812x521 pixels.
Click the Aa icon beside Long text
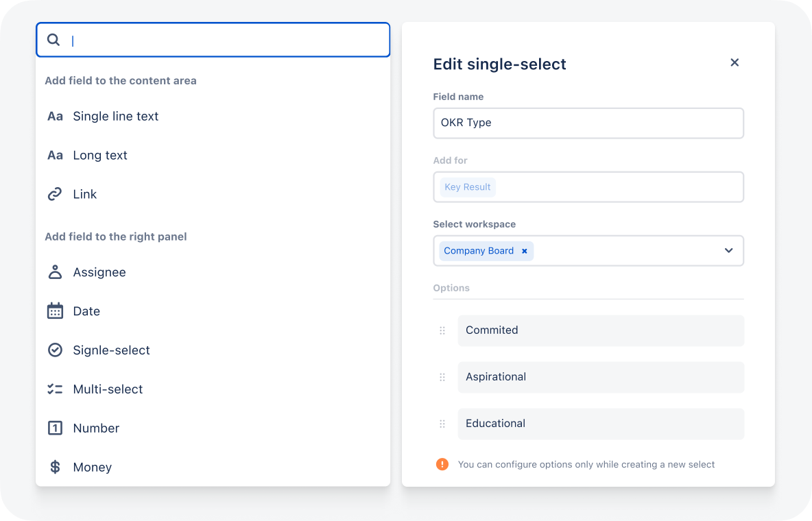tap(55, 155)
